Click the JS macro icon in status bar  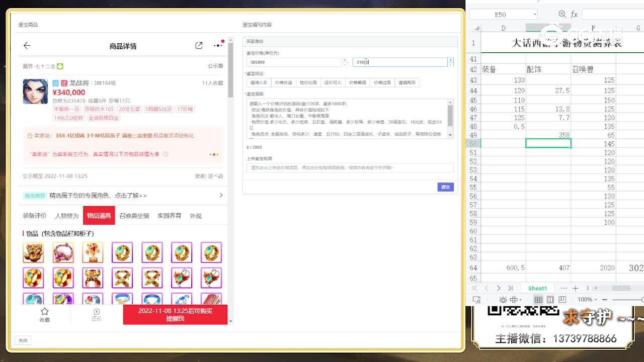(x=477, y=300)
